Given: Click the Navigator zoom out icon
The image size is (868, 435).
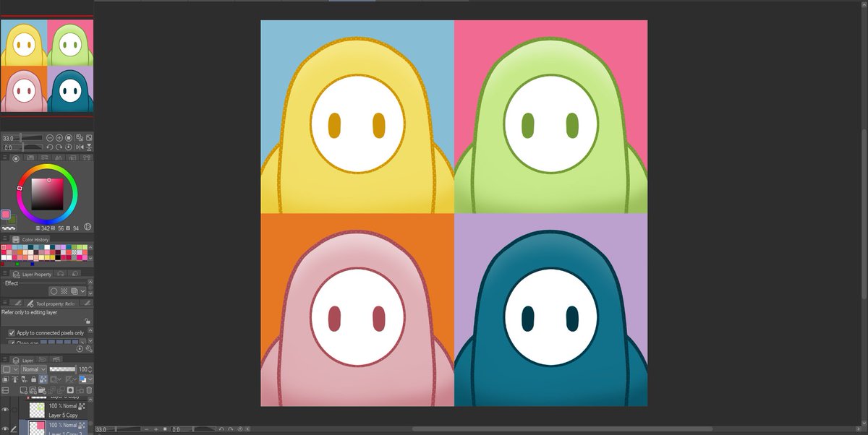Looking at the screenshot, I should 50,138.
